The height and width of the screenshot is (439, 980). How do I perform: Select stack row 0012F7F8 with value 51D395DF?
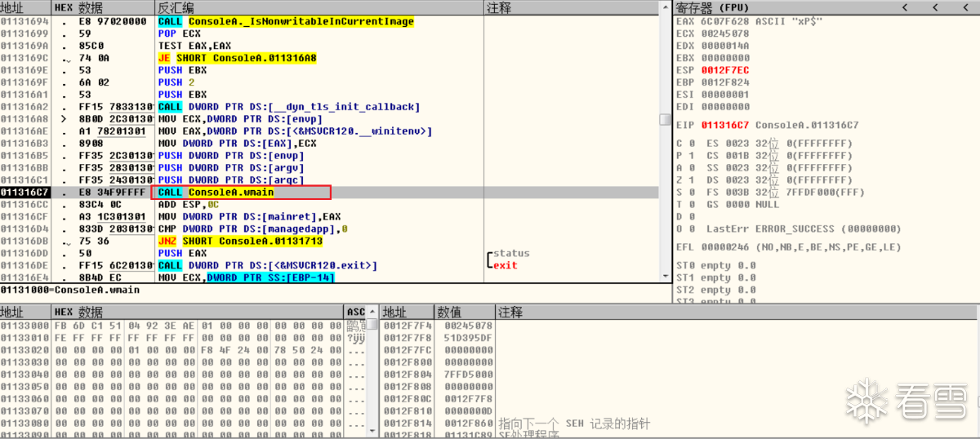[x=679, y=338]
